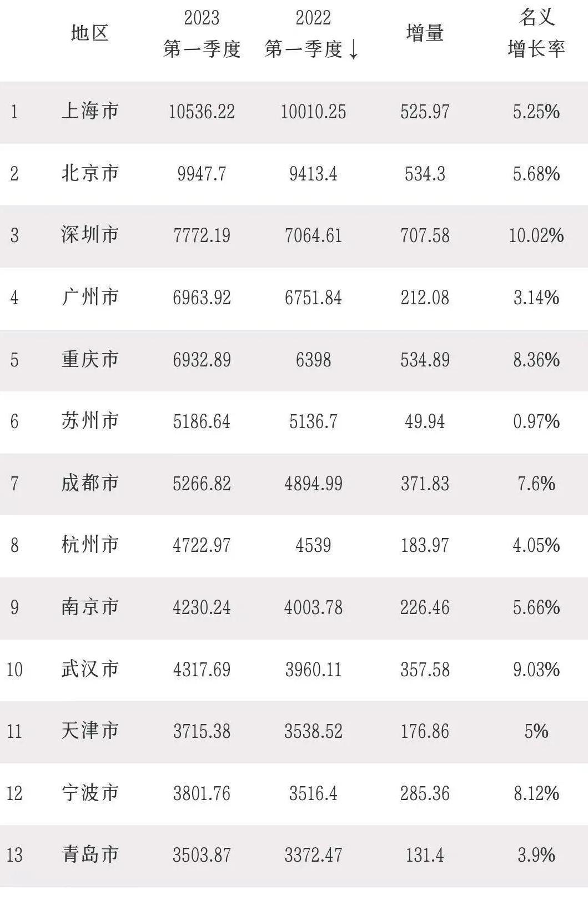Select the 2023 第一季度 column header
This screenshot has width=588, height=900.
coord(202,33)
